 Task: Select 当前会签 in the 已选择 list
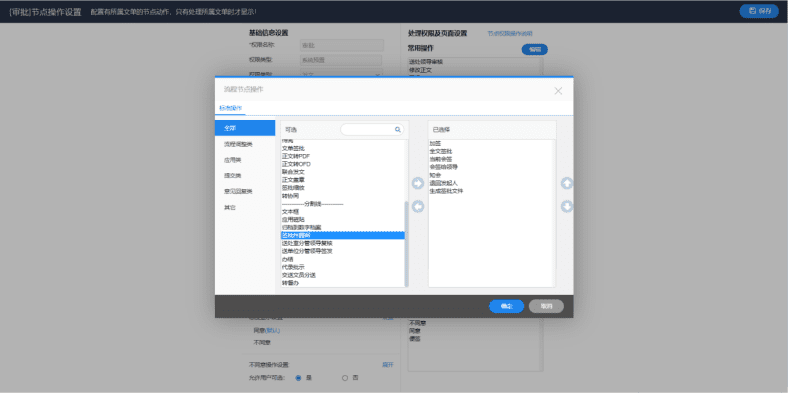(x=490, y=159)
